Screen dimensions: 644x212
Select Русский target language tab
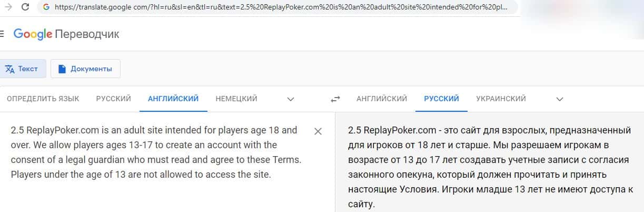point(441,99)
